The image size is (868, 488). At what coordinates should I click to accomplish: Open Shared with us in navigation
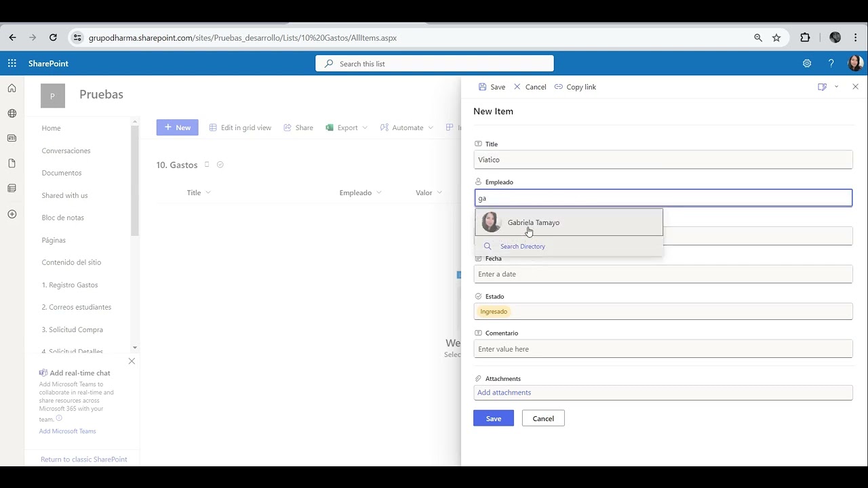64,195
